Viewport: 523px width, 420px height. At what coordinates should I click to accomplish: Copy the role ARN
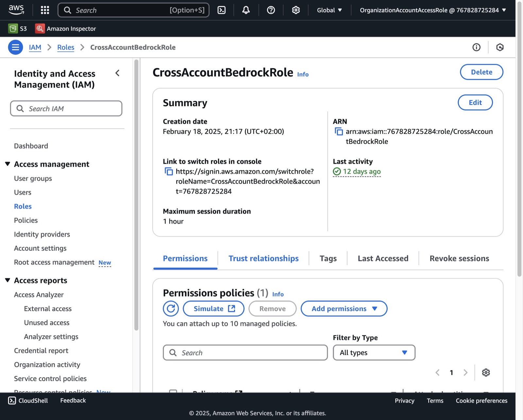[339, 132]
